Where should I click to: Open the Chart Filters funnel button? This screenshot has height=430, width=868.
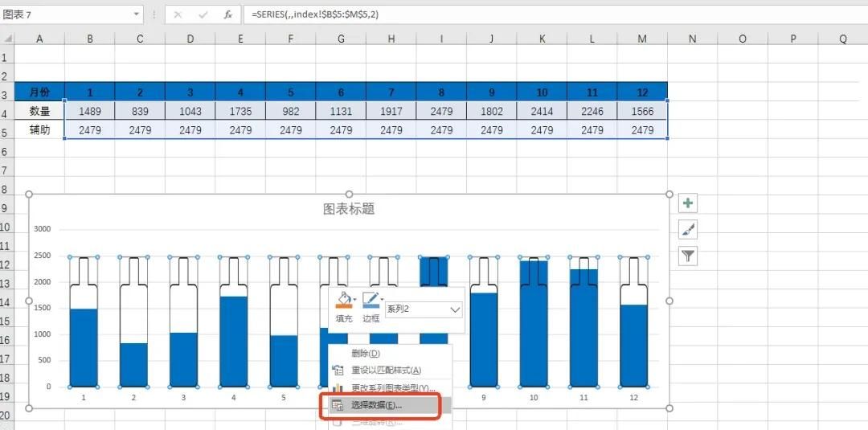tap(687, 256)
